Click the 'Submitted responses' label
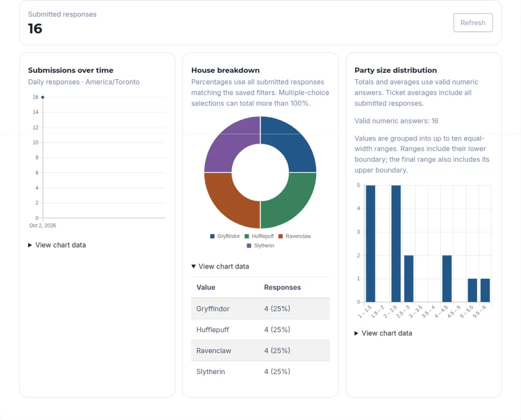This screenshot has width=521, height=420. pyautogui.click(x=62, y=14)
